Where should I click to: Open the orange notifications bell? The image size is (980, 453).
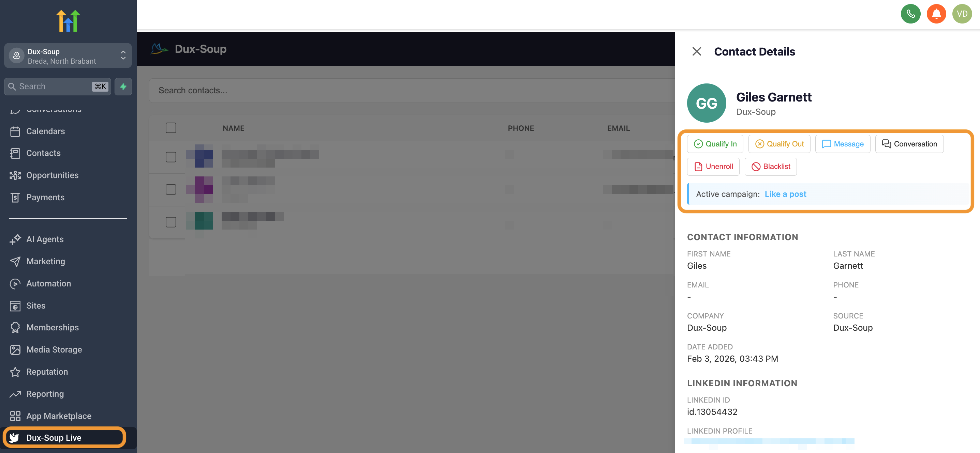(x=936, y=14)
